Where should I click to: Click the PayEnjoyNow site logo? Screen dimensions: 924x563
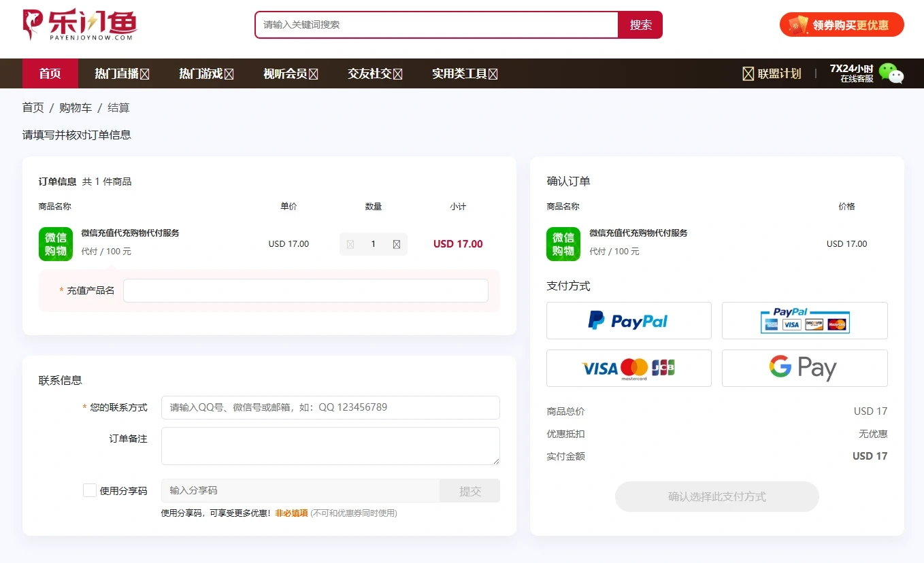[79, 25]
